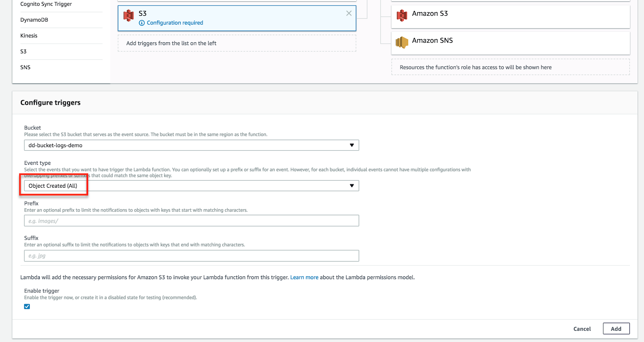This screenshot has height=342, width=644.
Task: Click the Amazon SNS resource card title
Action: [x=432, y=40]
